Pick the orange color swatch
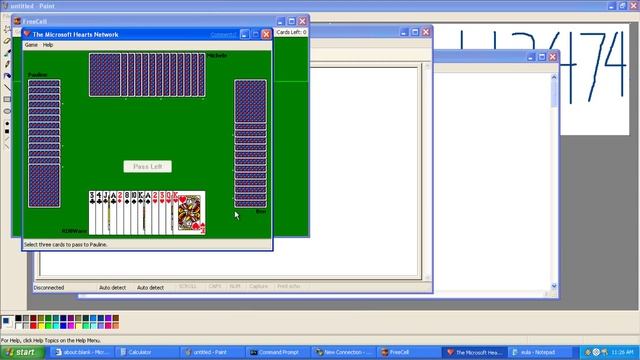This screenshot has height=360, width=640. [x=116, y=325]
